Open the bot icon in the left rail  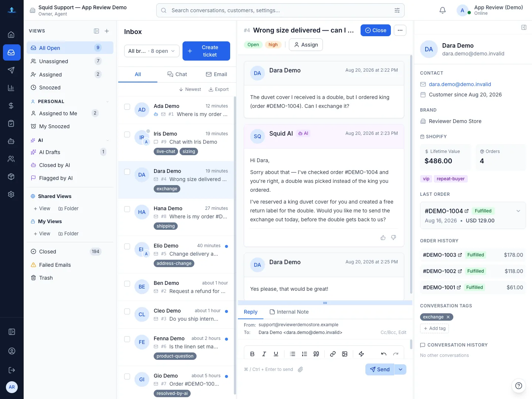11,141
